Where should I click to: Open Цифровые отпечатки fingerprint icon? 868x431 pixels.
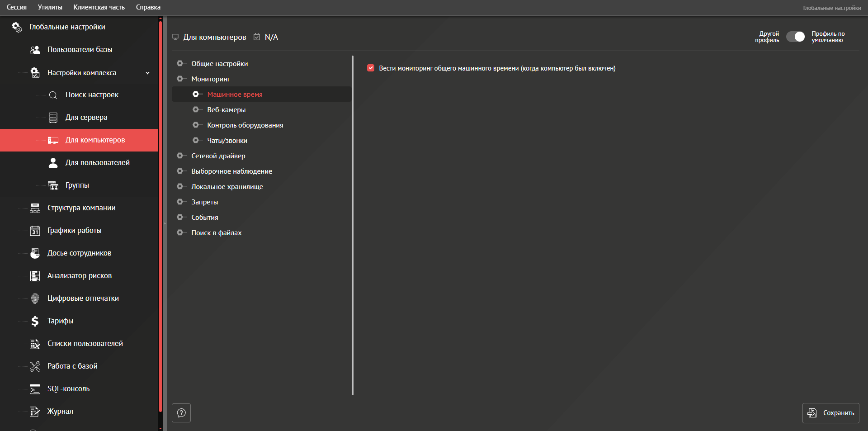(35, 298)
